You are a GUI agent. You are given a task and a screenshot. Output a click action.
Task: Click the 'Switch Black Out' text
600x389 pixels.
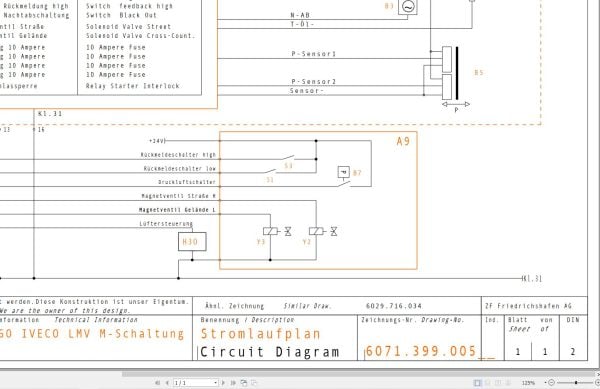coord(121,15)
